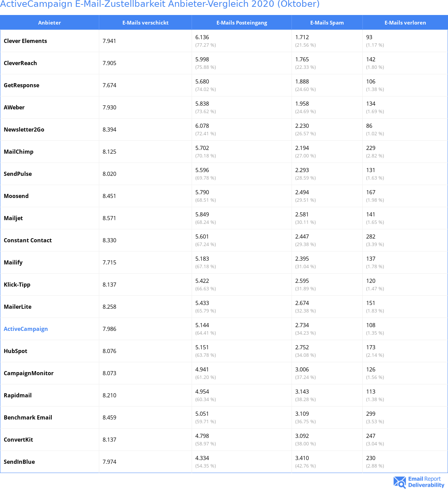The image size is (448, 489).
Task: Sort by the Anbieter column header
Action: [x=49, y=22]
